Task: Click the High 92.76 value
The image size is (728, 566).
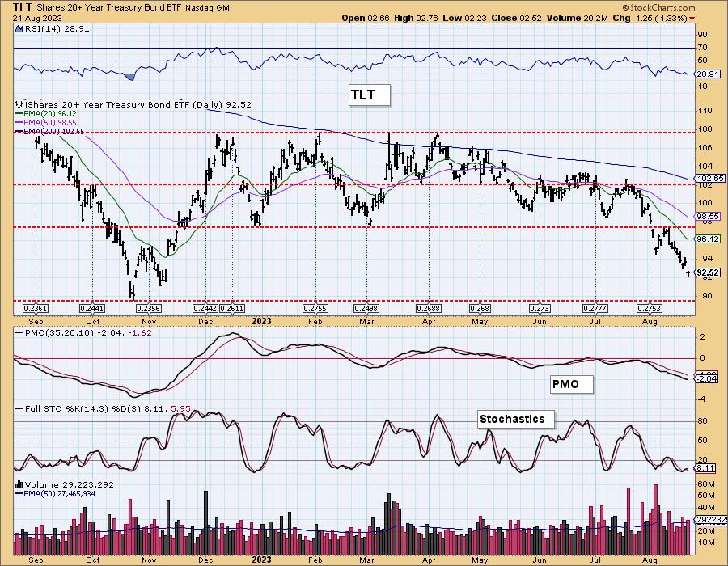Action: point(417,18)
